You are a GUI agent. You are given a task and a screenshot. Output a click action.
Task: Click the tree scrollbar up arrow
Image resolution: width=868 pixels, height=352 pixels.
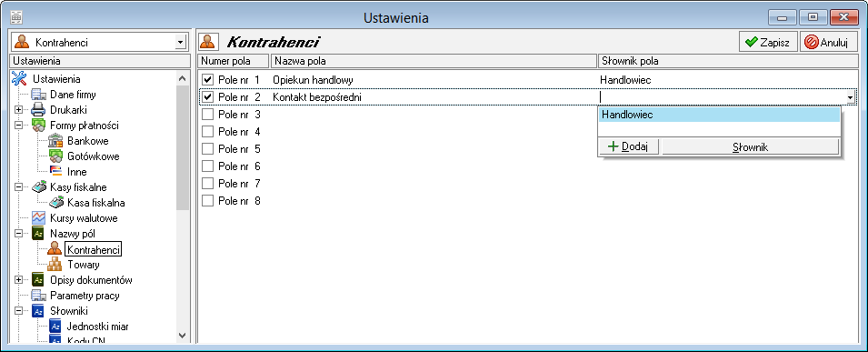click(183, 79)
